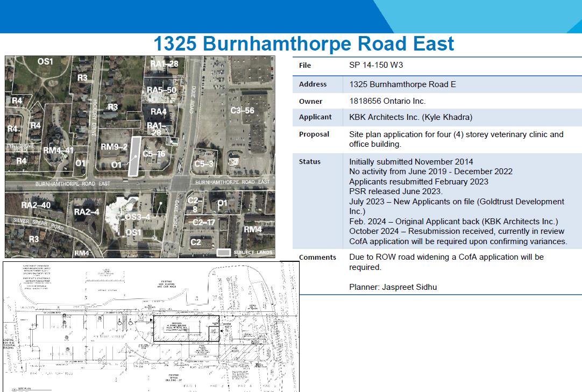582x392 pixels.
Task: Click the white subject lands rectangle on the map
Action: (133, 156)
